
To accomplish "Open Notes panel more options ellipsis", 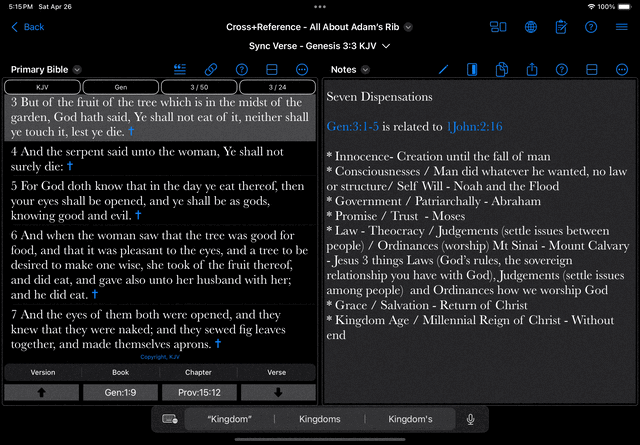I will (x=622, y=69).
